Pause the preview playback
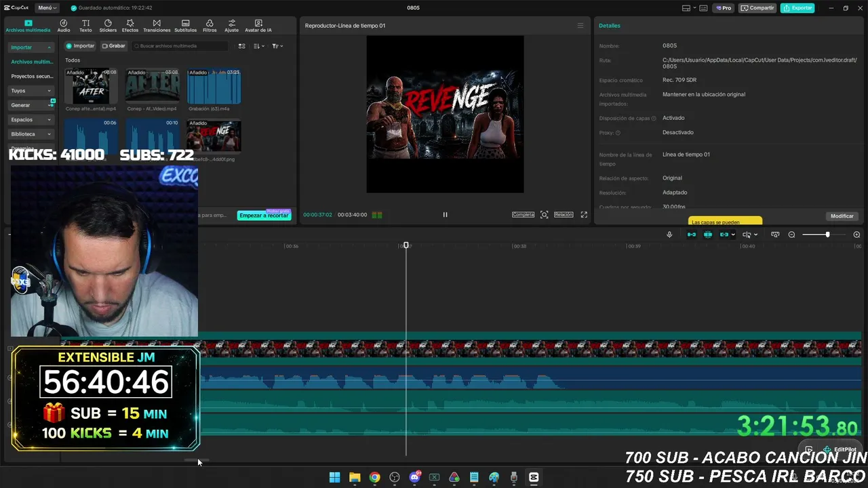The height and width of the screenshot is (488, 868). pos(445,215)
